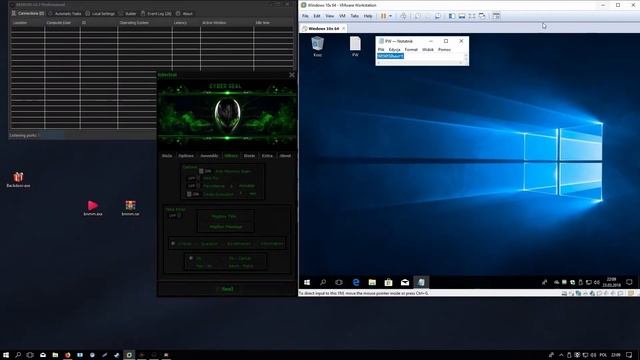Switch to the Builder tab
Viewport: 640px width, 360px height.
[127, 13]
